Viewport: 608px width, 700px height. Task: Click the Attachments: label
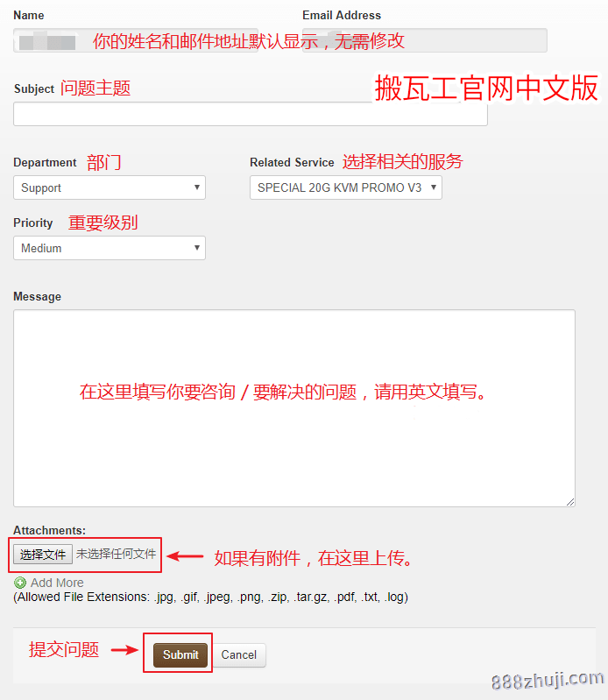49,530
